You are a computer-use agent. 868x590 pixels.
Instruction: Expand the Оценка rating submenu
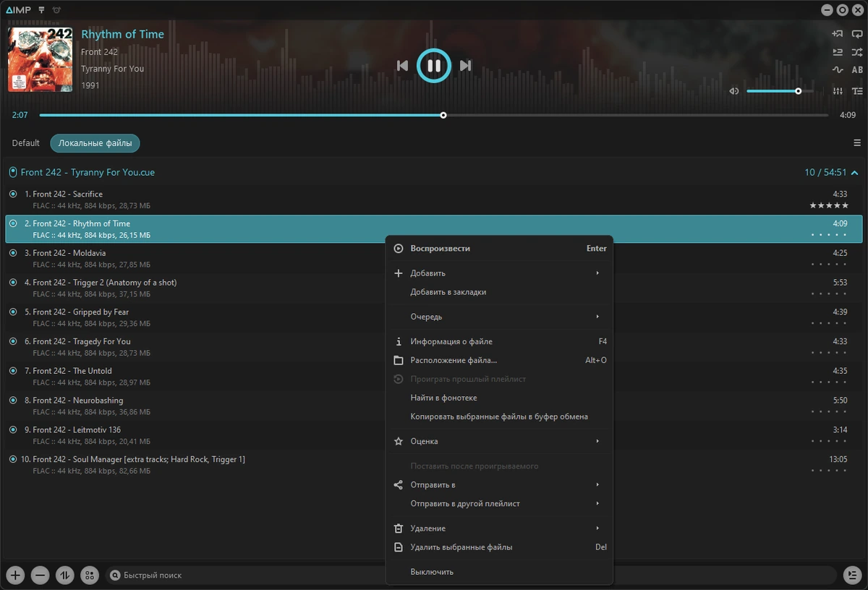[x=499, y=441]
